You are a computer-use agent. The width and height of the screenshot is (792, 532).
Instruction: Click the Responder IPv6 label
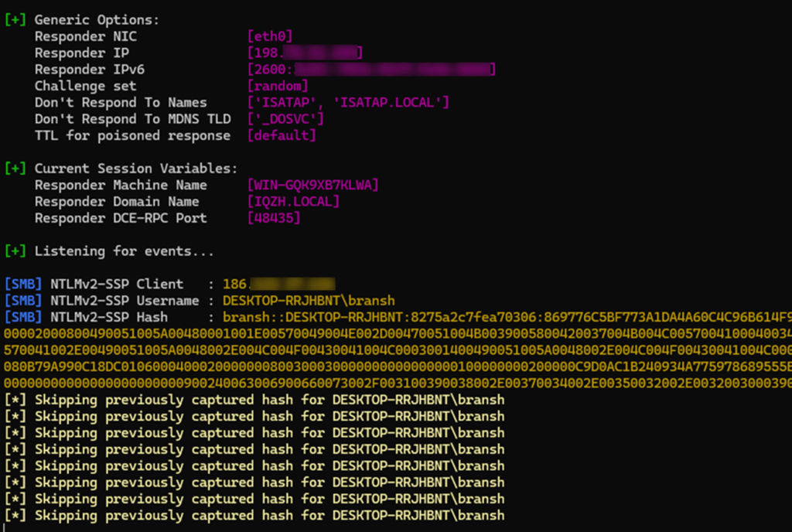[x=90, y=70]
